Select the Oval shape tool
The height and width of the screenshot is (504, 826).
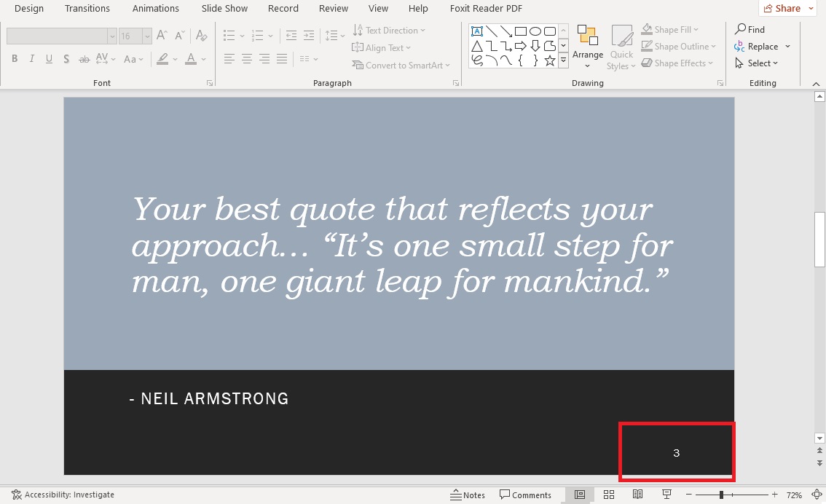coord(535,31)
